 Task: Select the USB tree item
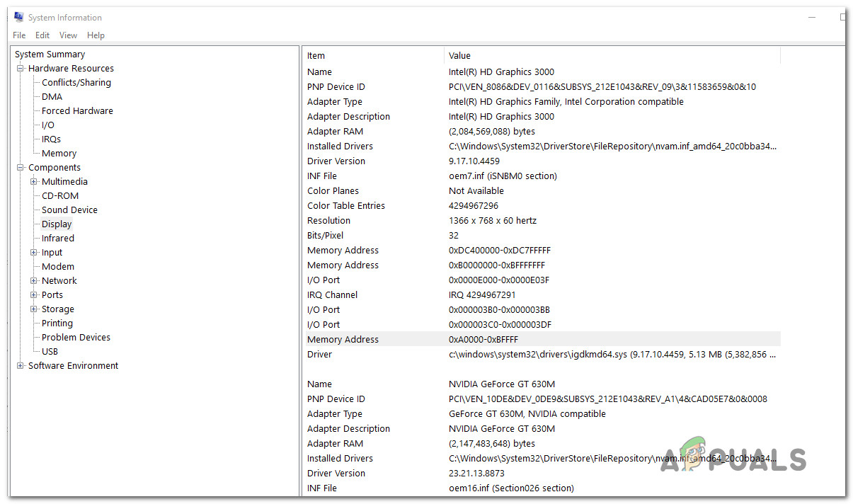[x=50, y=352]
